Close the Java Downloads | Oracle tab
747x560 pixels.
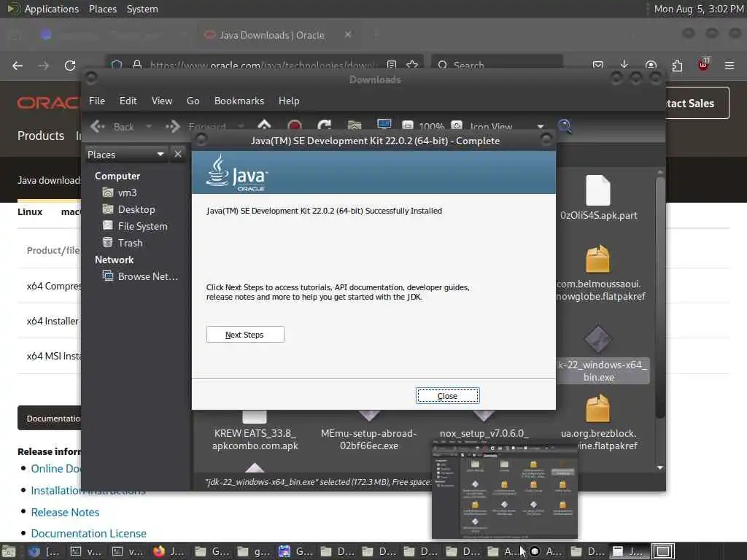pyautogui.click(x=348, y=34)
